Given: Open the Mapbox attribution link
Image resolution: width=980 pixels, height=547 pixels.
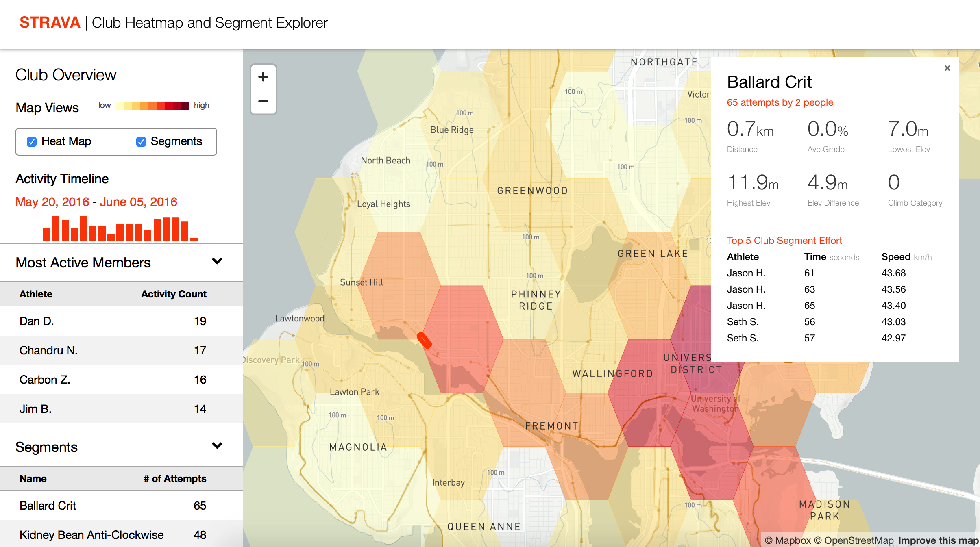Looking at the screenshot, I should 788,540.
